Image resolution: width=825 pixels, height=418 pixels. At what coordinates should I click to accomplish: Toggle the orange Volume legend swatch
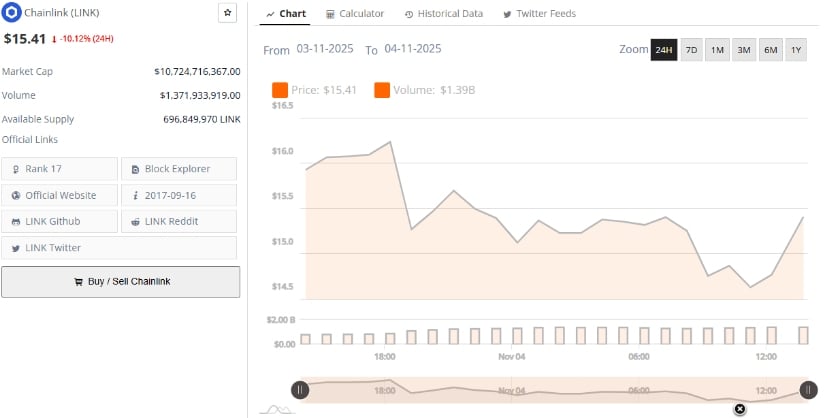pyautogui.click(x=382, y=90)
